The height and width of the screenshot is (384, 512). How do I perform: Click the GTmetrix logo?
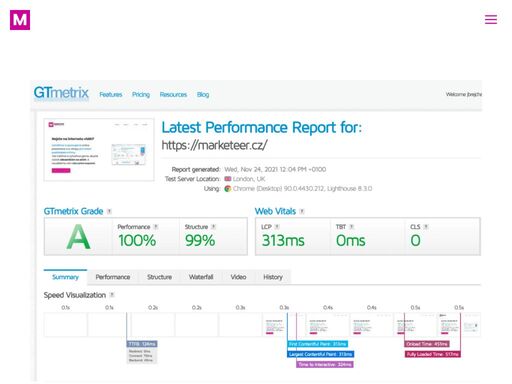pyautogui.click(x=61, y=93)
